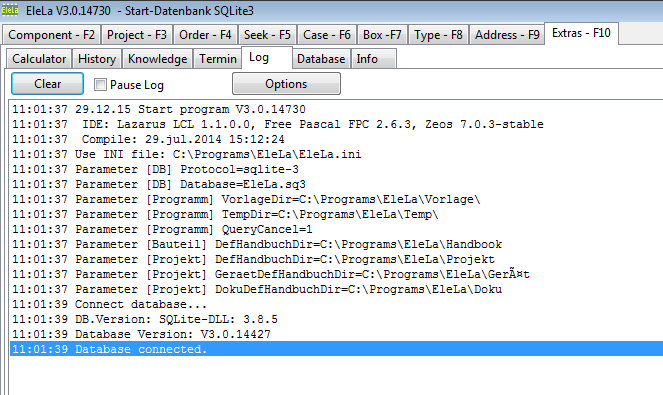Open the Database sub-tab

tap(321, 59)
